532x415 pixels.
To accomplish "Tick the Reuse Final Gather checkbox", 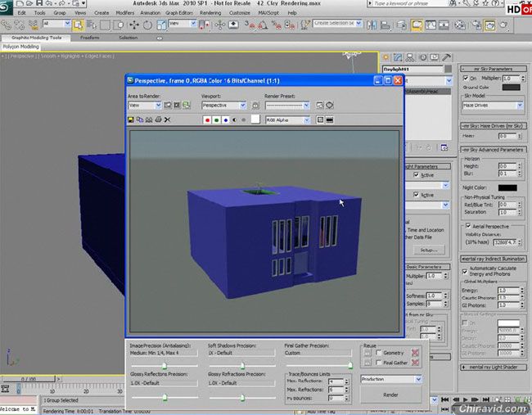I will (x=379, y=363).
